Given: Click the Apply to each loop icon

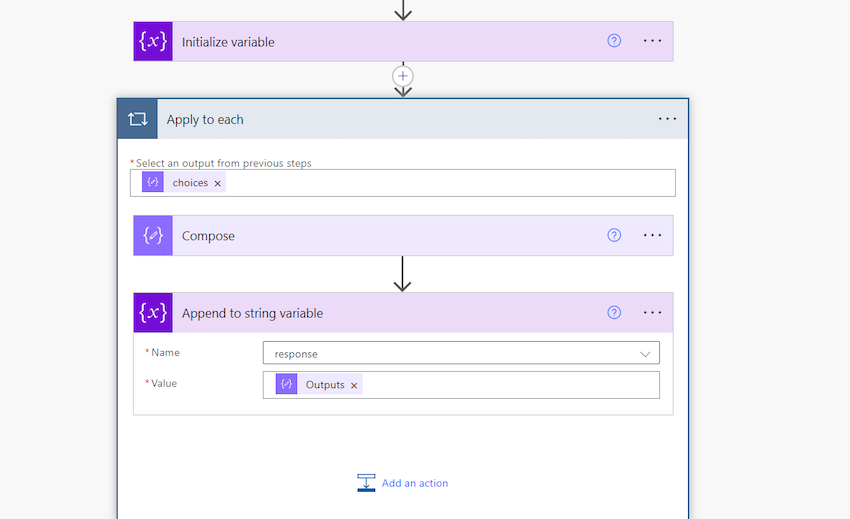Looking at the screenshot, I should 138,119.
